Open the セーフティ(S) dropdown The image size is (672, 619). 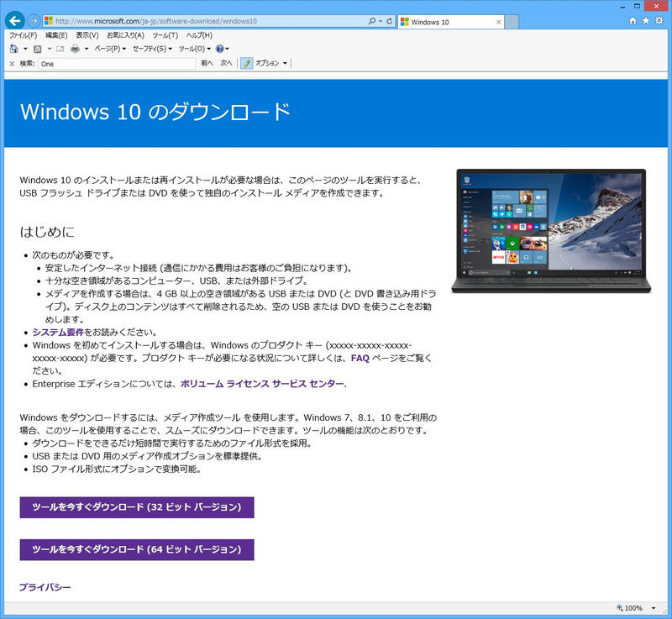tap(152, 49)
